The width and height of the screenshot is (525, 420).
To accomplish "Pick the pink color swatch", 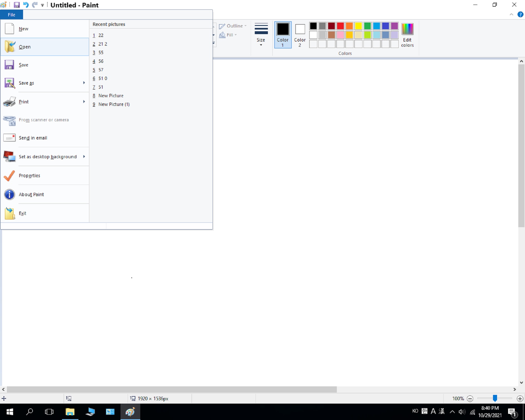I will pyautogui.click(x=340, y=35).
